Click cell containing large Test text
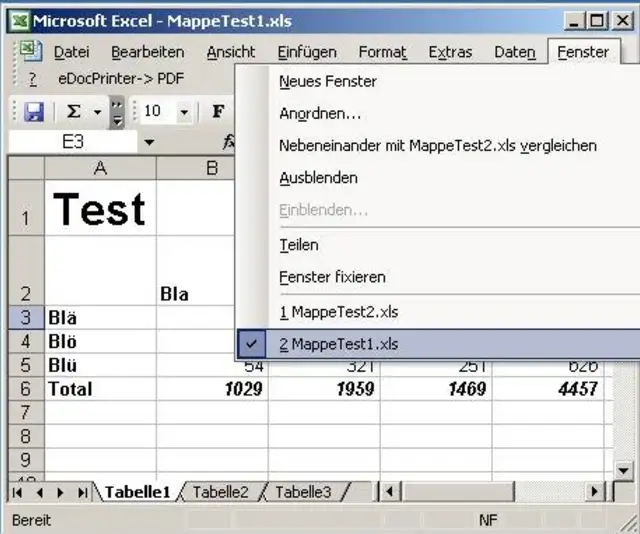Viewport: 640px width, 534px height. point(100,208)
